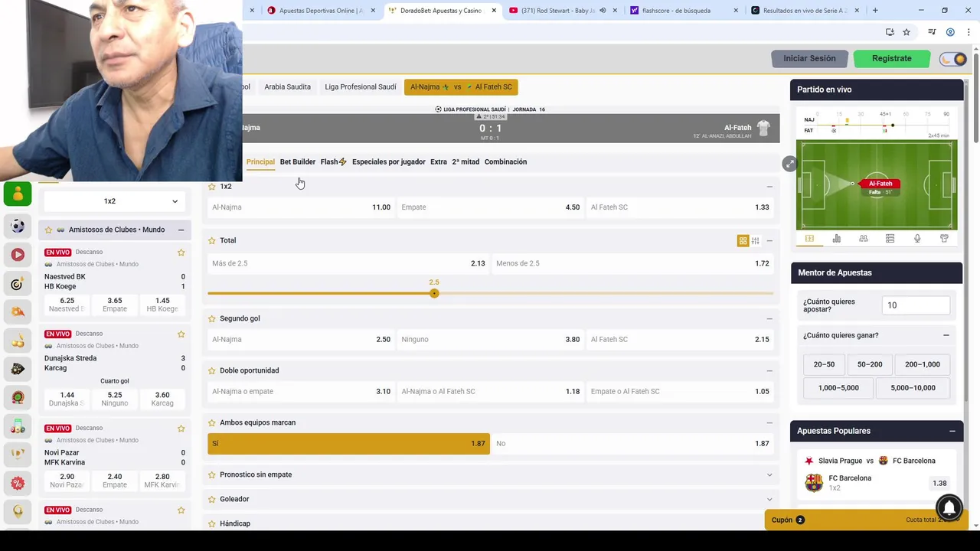Select the 5,000–10,000 winnings range button
Screen dimensions: 980x551
pos(913,388)
